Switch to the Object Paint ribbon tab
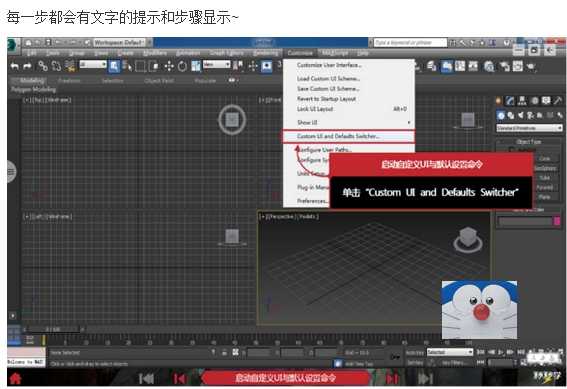567x389 pixels. 159,80
